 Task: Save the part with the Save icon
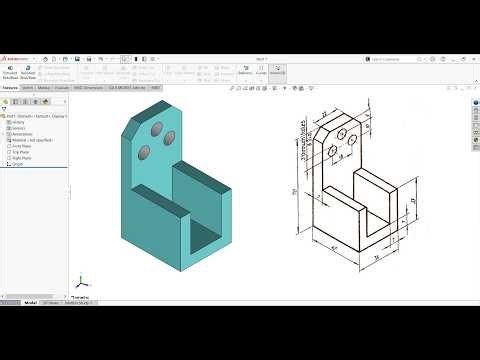(77, 59)
